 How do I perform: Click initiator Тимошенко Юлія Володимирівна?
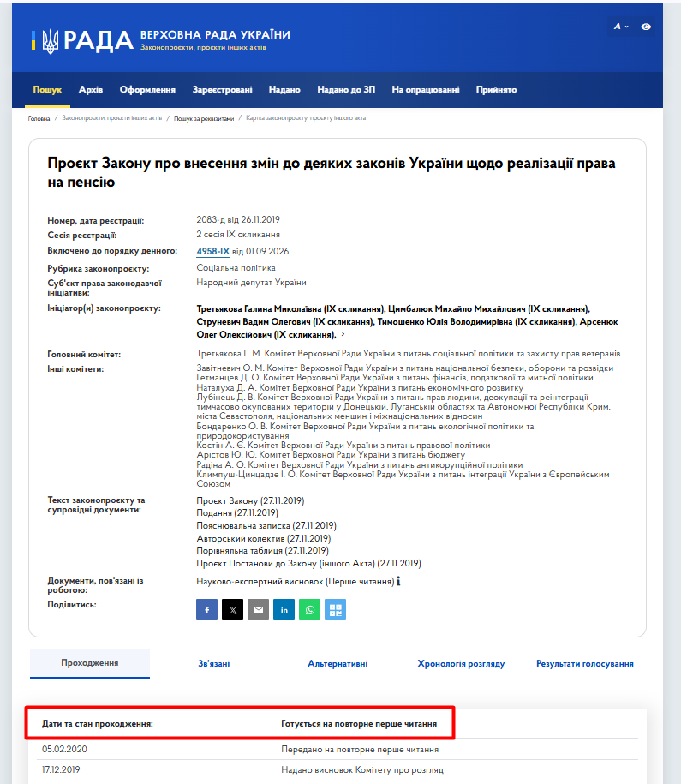click(x=477, y=322)
